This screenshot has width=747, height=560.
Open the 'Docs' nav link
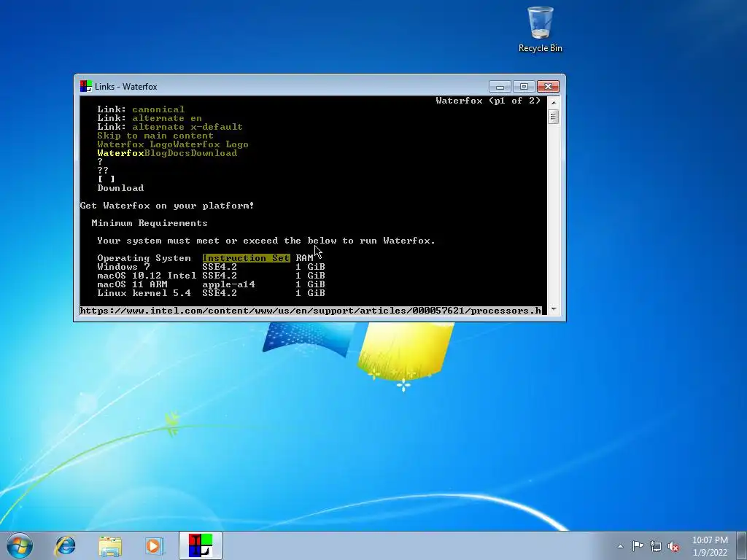[179, 153]
